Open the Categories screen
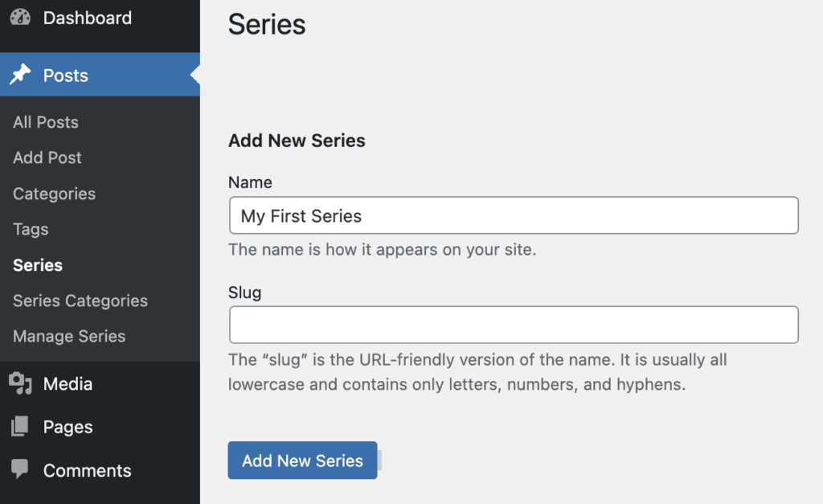Viewport: 823px width, 504px height. pyautogui.click(x=53, y=194)
